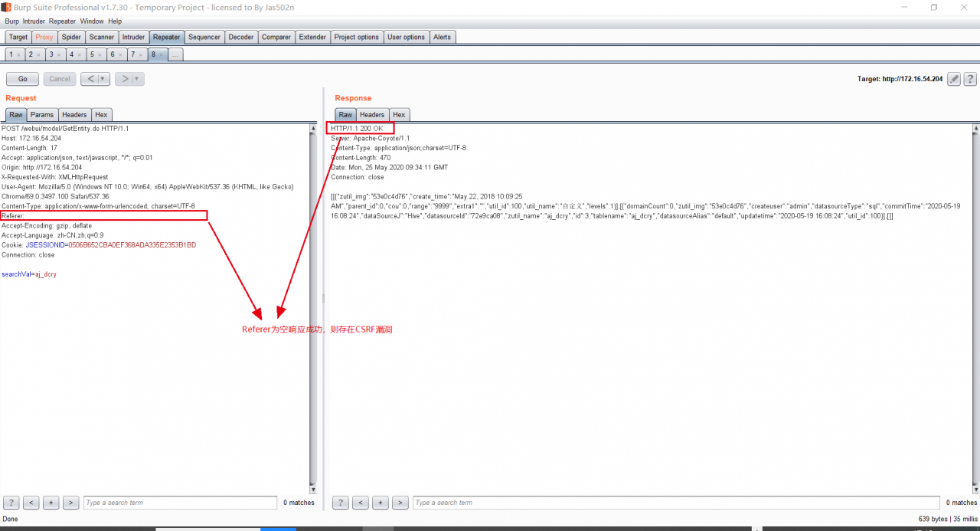Click the edit target pencil icon
Screen dimensions: 980x531
pos(954,79)
